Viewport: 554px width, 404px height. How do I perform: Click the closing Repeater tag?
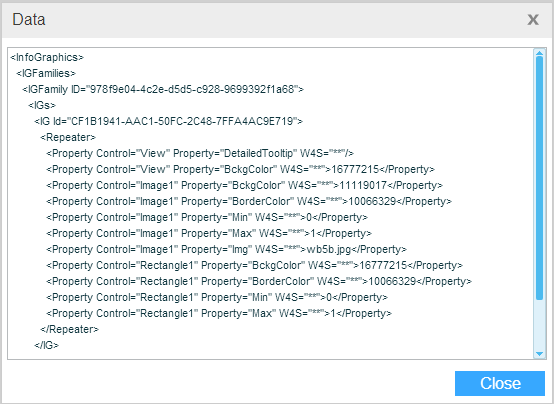point(70,329)
